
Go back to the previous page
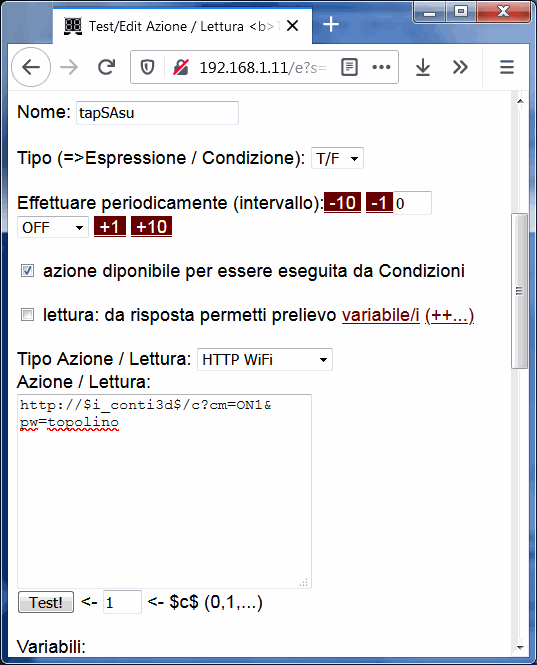tap(31, 67)
